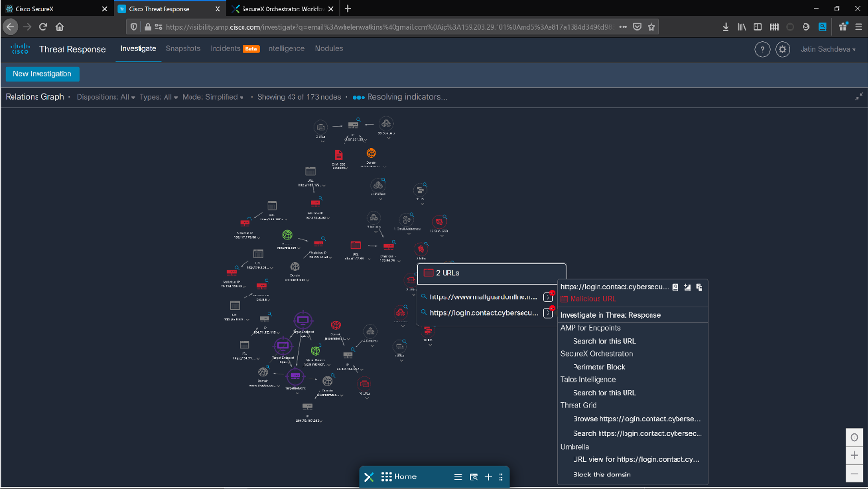Select Perimeter Block under SecureX Orchestration
This screenshot has width=868, height=489.
[598, 367]
